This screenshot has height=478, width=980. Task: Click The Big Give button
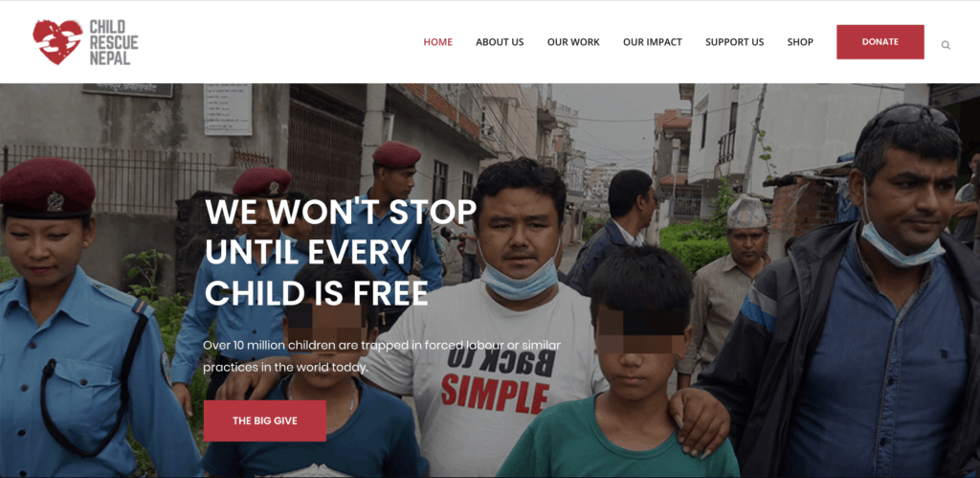(264, 421)
